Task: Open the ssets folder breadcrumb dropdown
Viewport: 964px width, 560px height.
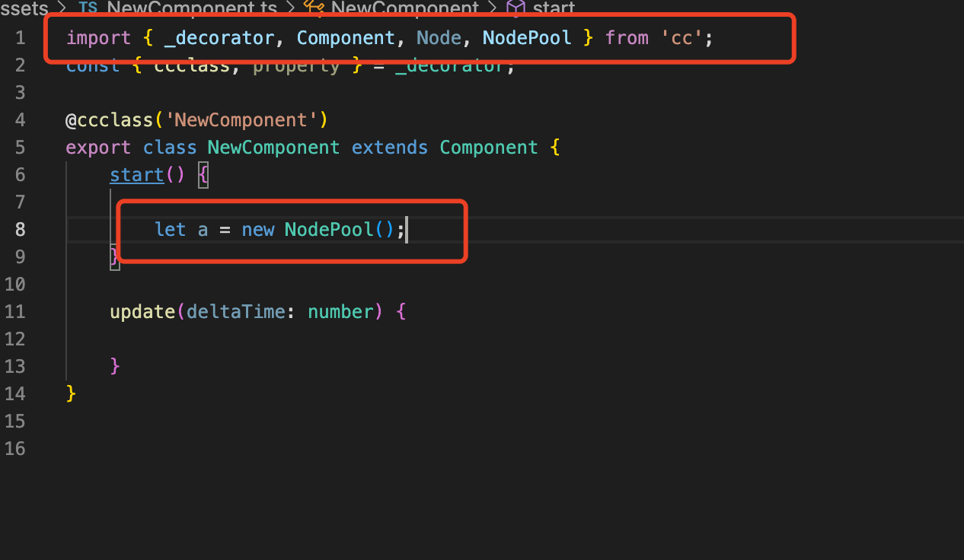Action: pos(23,8)
